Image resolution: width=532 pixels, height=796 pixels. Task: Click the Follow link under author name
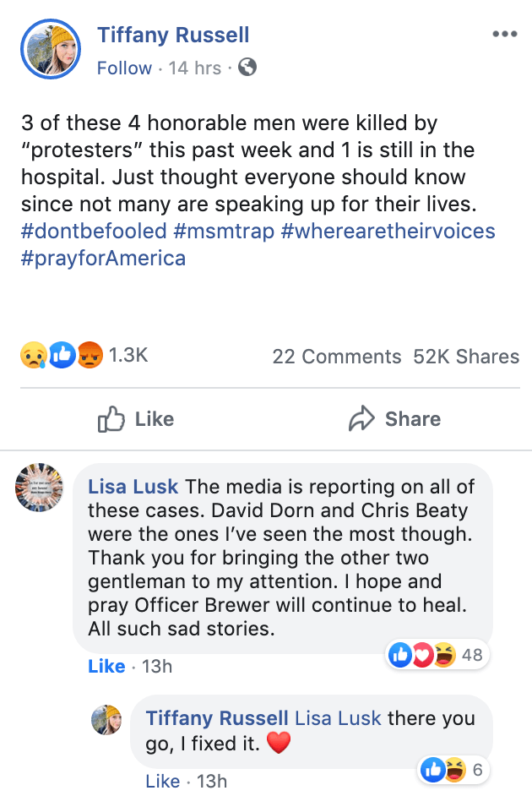pyautogui.click(x=125, y=68)
